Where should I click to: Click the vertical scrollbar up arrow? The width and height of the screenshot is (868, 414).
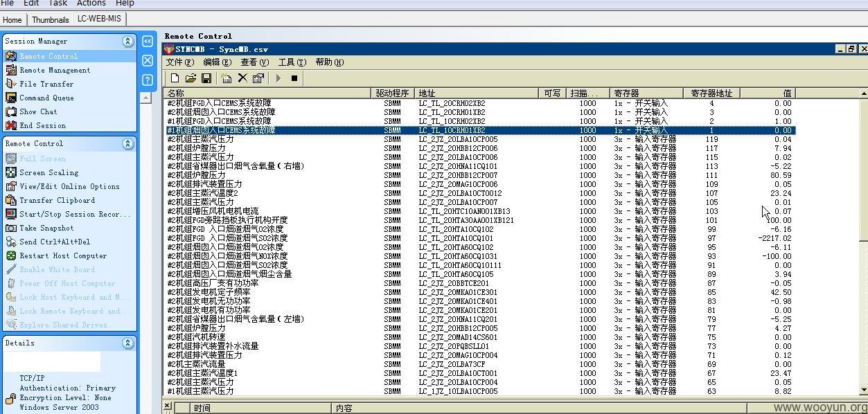pos(863,93)
